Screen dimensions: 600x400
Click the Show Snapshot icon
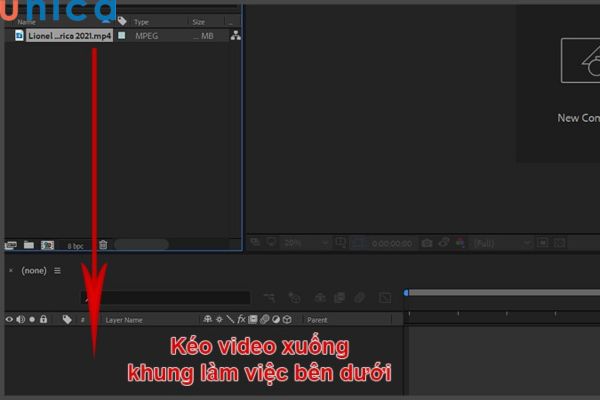(x=444, y=243)
